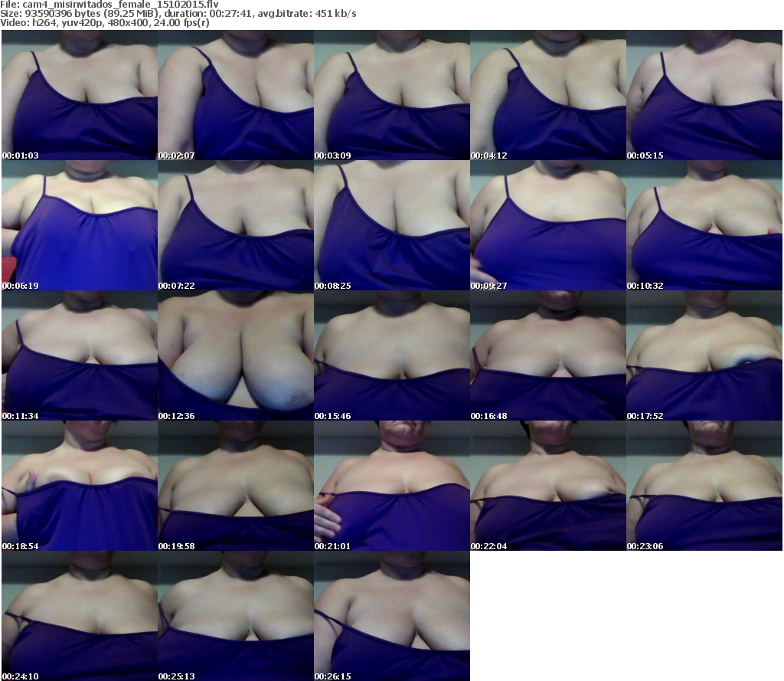Select the thumbnail stamped 00:25:13
The width and height of the screenshot is (784, 681).
(x=236, y=616)
